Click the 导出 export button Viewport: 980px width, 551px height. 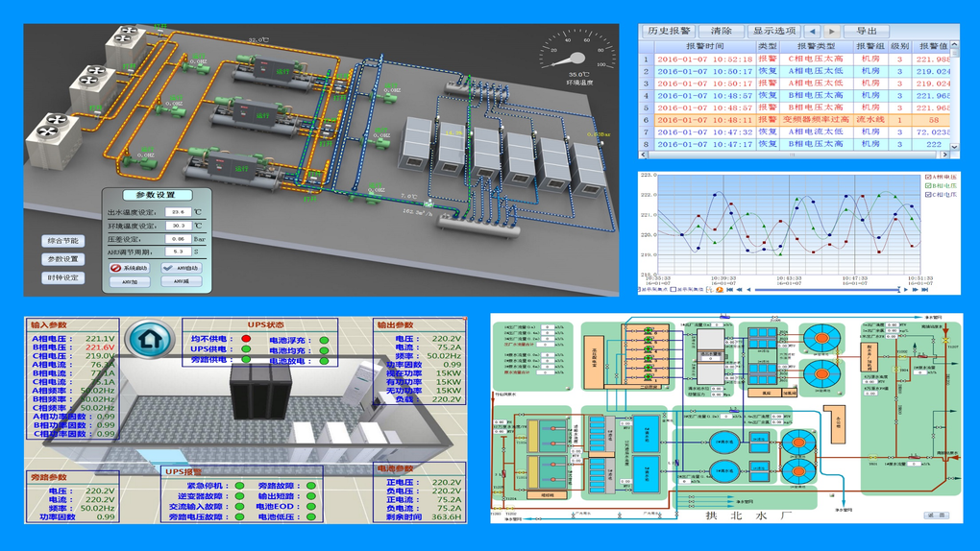click(x=867, y=31)
